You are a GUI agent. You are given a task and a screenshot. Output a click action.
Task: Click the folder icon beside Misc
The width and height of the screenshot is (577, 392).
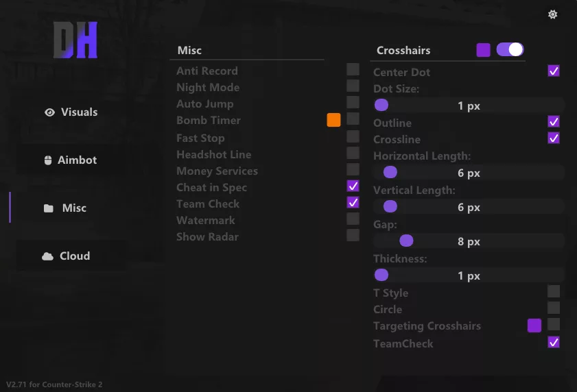49,208
